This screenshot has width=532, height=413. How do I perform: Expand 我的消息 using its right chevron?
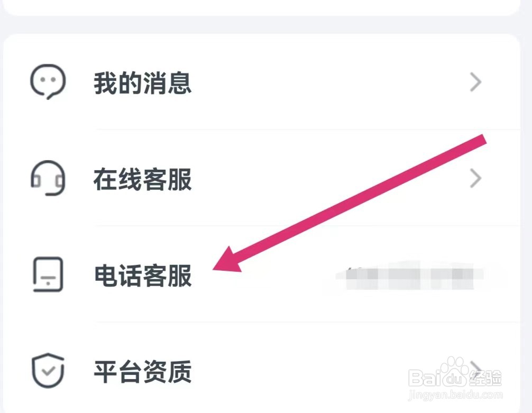[x=476, y=82]
